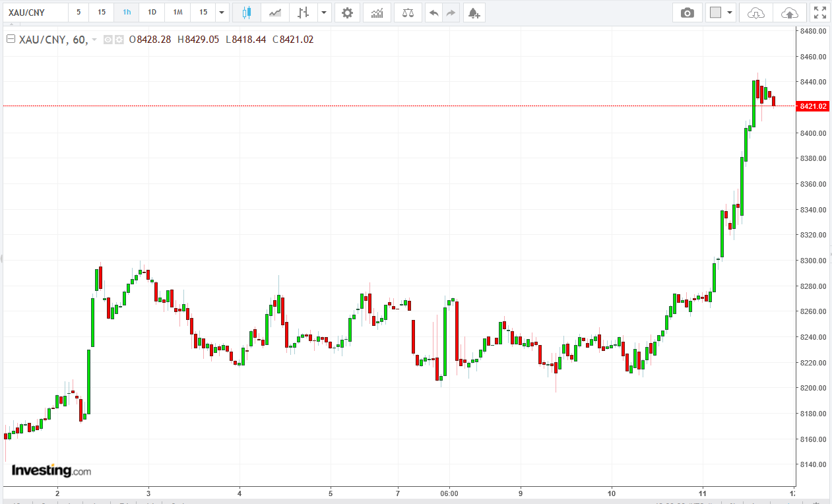Enter fullscreen mode

click(819, 13)
